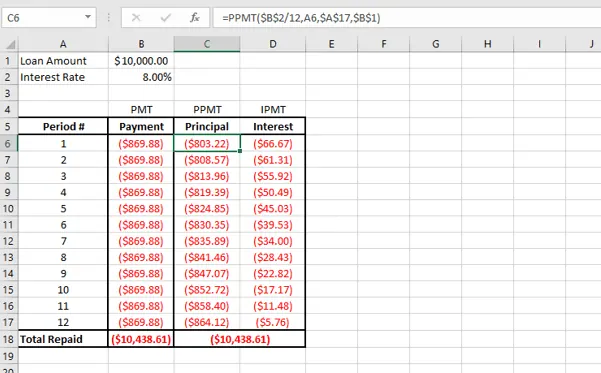
Task: Click the ($39.53) interest cell
Action: pos(273,225)
